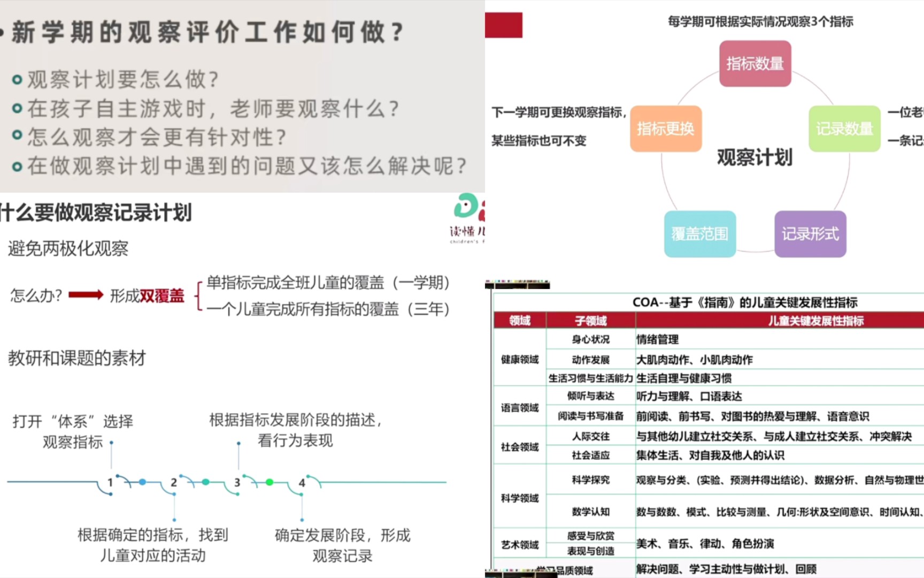Select the bullet 在孩子自主游戏时,老师要观察什么?

(x=213, y=109)
